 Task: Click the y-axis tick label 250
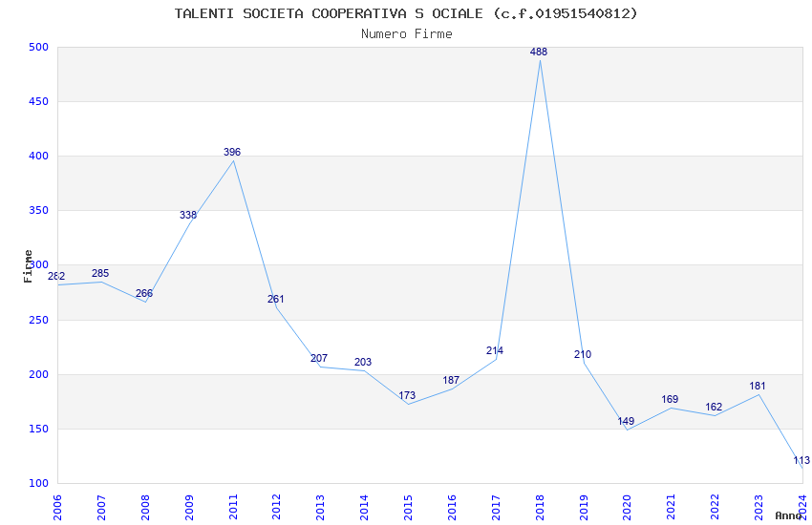click(x=39, y=320)
